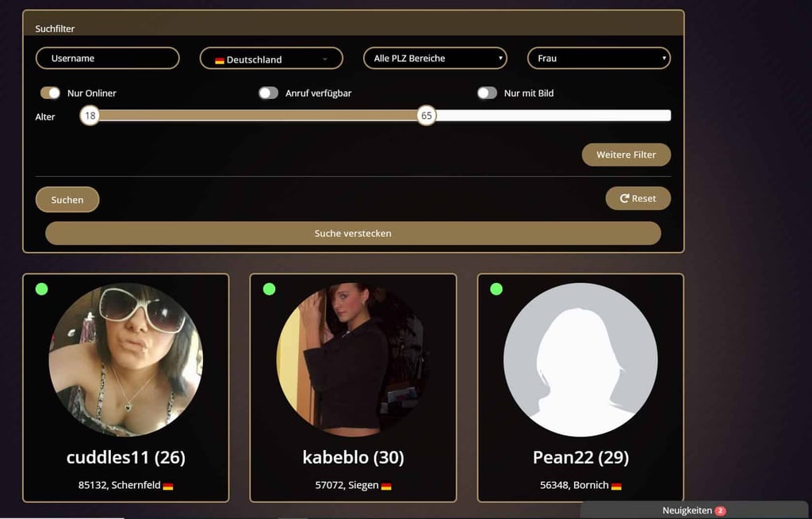Click the German flag beside Siegen
The width and height of the screenshot is (812, 519).
(x=386, y=487)
